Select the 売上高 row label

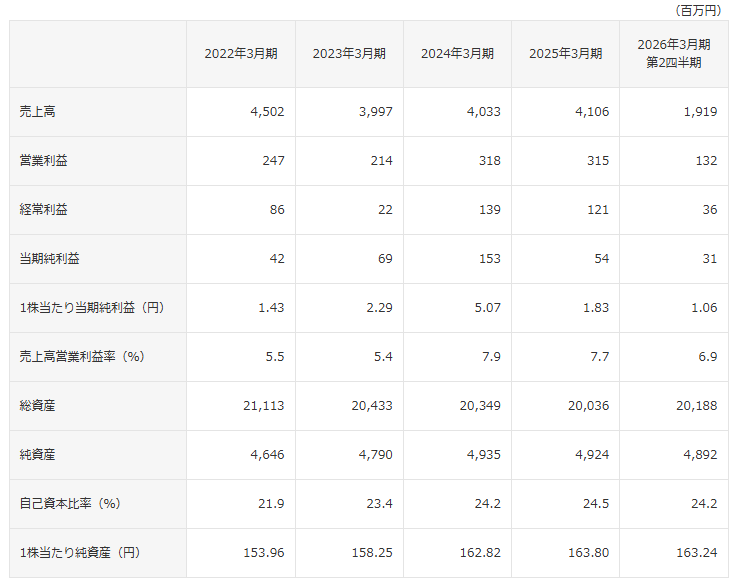[x=38, y=112]
